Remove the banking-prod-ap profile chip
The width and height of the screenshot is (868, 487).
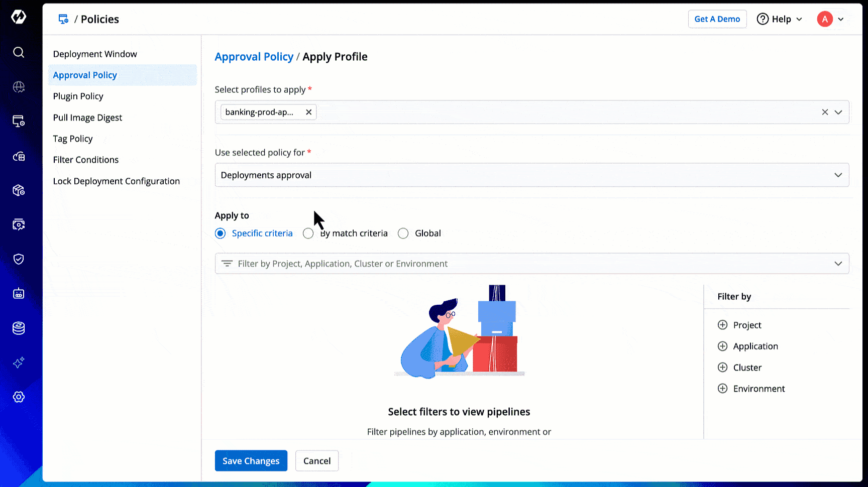coord(309,112)
